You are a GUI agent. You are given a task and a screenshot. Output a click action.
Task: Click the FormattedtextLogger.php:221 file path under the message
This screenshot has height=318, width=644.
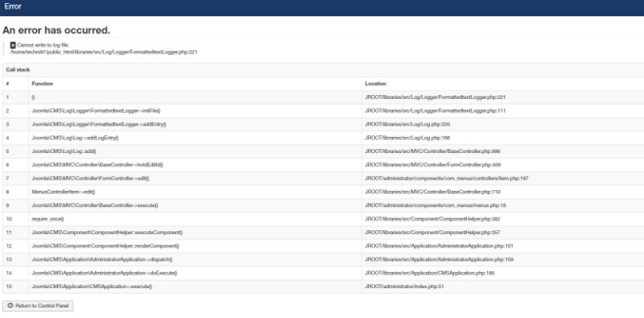point(104,52)
